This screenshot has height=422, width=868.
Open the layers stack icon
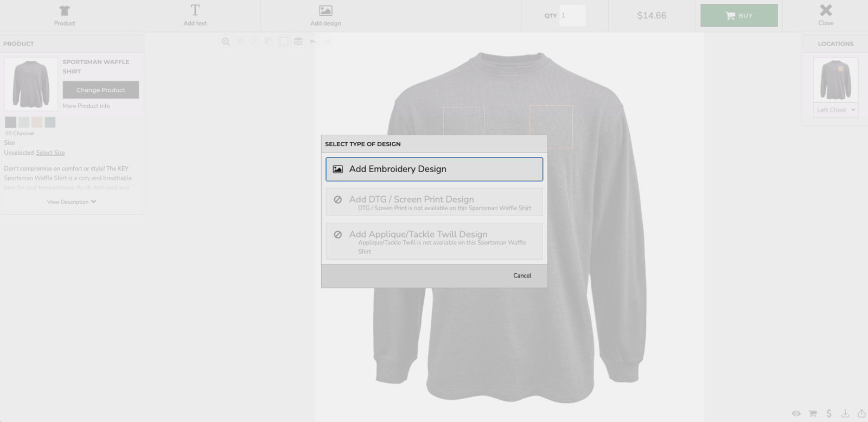(298, 41)
